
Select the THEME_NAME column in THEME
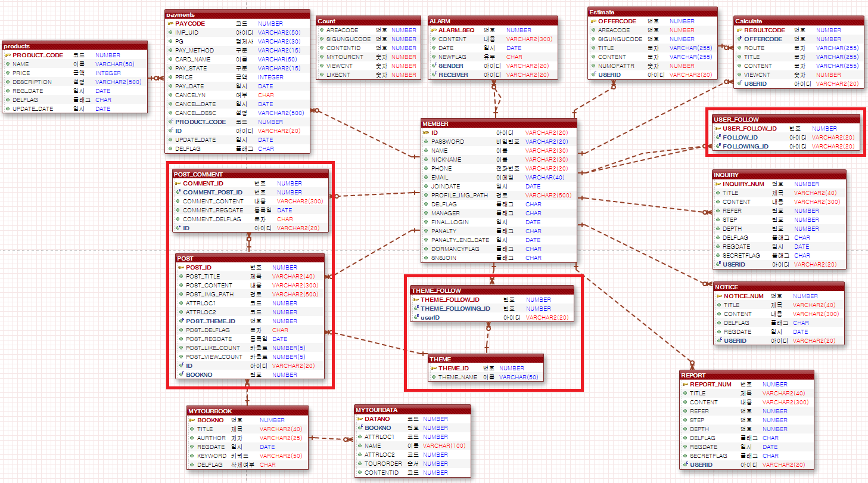486,377
